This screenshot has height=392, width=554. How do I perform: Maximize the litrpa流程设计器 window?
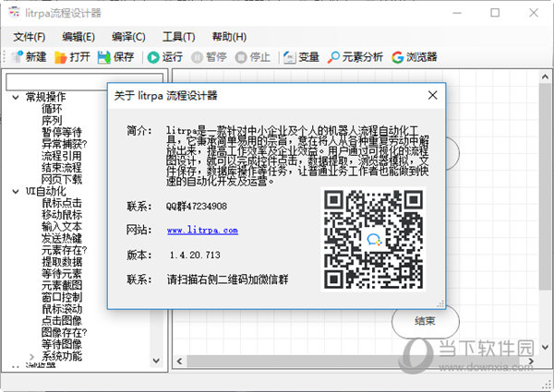pyautogui.click(x=495, y=13)
